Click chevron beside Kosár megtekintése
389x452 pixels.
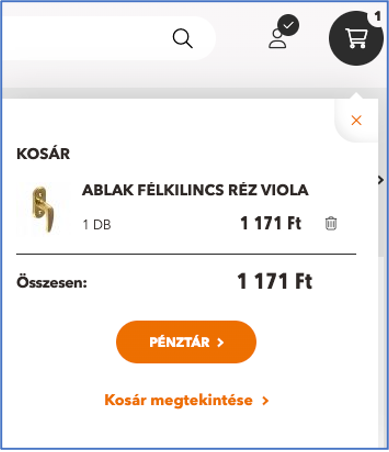click(265, 401)
